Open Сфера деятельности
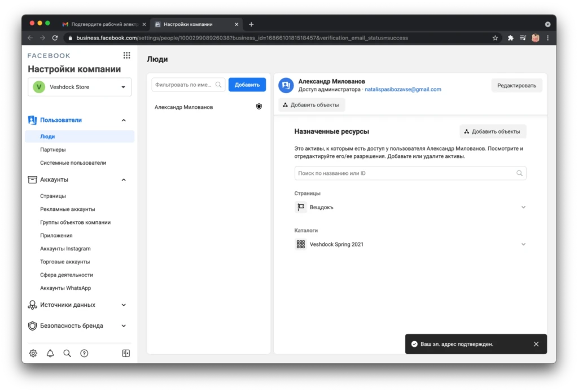The height and width of the screenshot is (392, 578). tap(67, 275)
